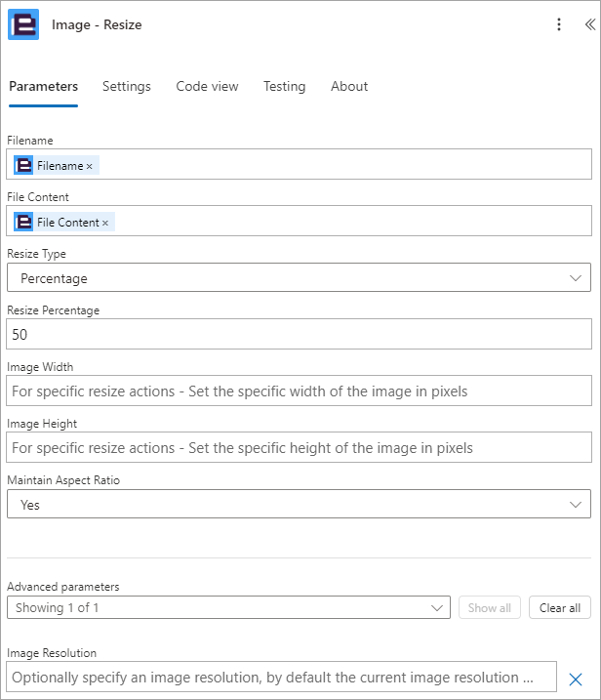Viewport: 601px width, 700px height.
Task: Open the three-dot more options menu
Action: (x=559, y=24)
